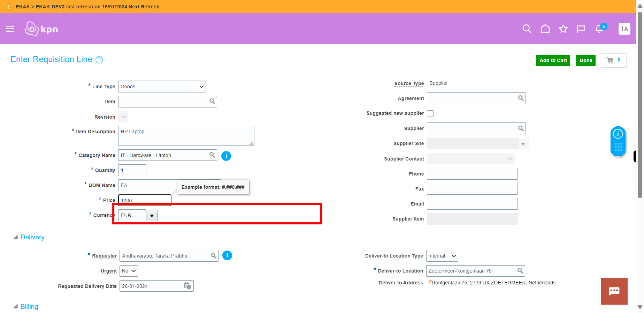Click the page vertical scrollbar
The image size is (644, 313).
640,105
